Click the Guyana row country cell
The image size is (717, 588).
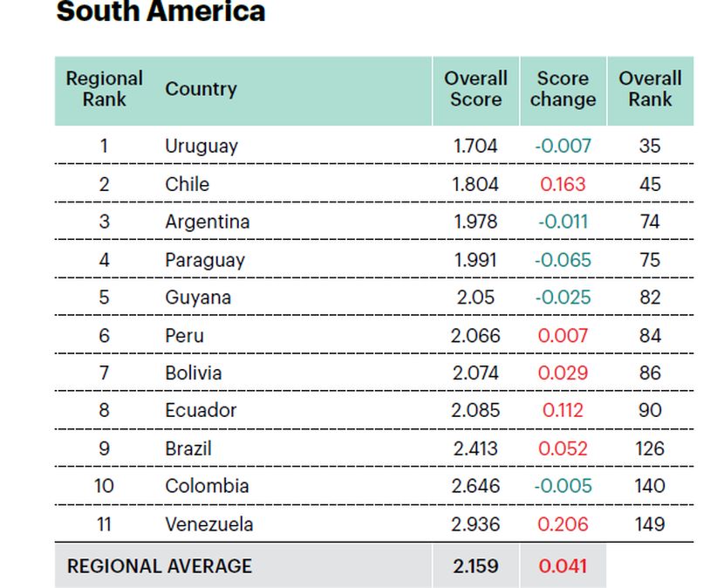[x=198, y=297]
